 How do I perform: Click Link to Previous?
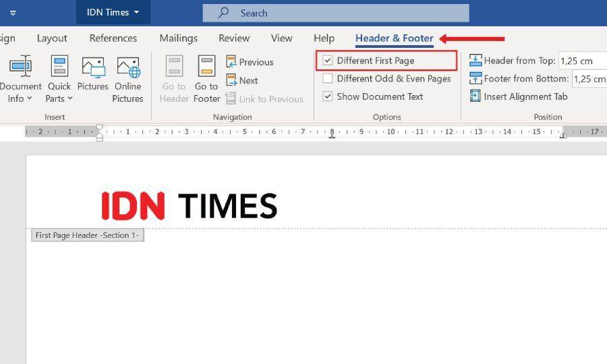pos(264,99)
